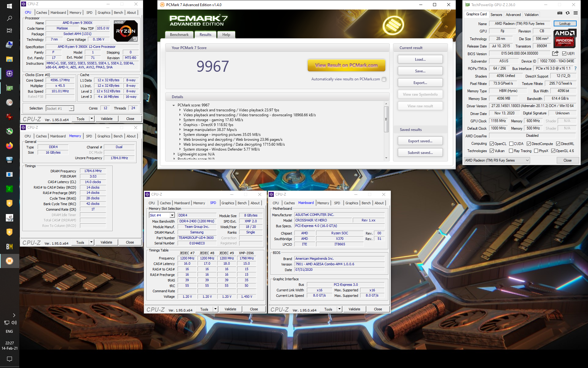The image size is (588, 368).
Task: Open the network status tray icon
Action: 6,323
